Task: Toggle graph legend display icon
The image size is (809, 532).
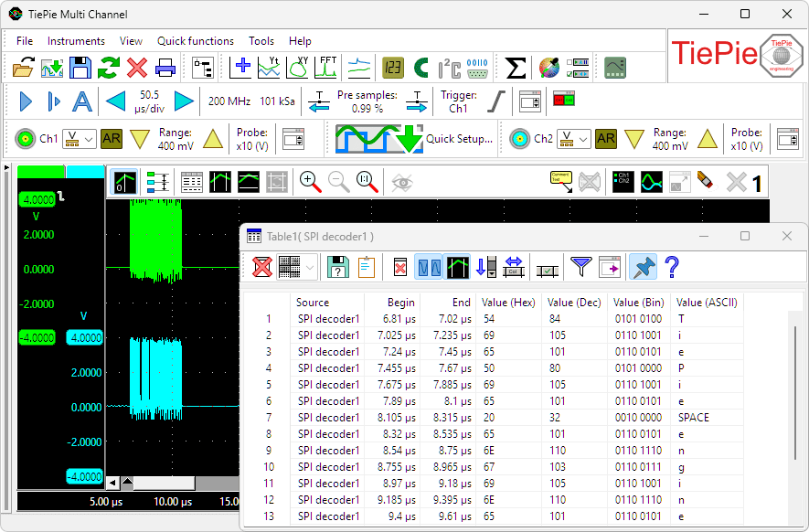Action: coord(623,182)
